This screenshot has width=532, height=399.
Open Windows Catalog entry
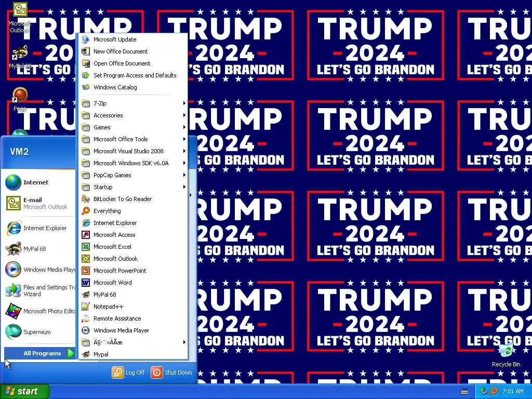(x=133, y=87)
